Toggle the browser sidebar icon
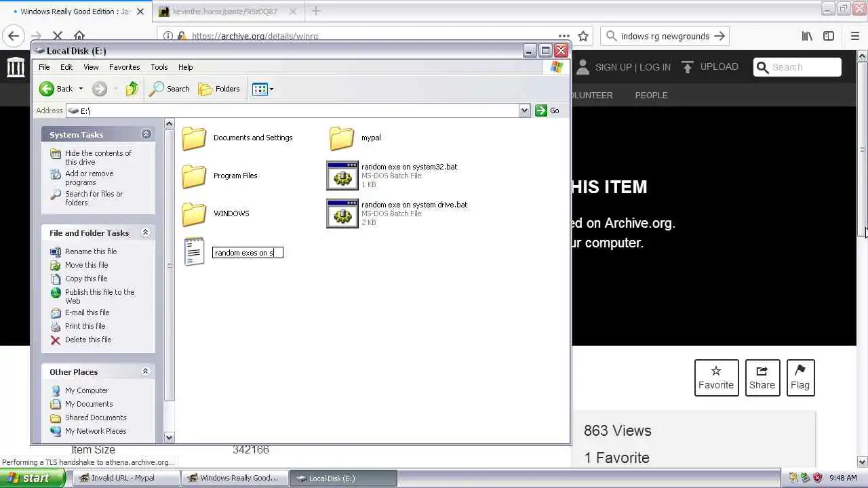Image resolution: width=868 pixels, height=488 pixels. tap(829, 36)
